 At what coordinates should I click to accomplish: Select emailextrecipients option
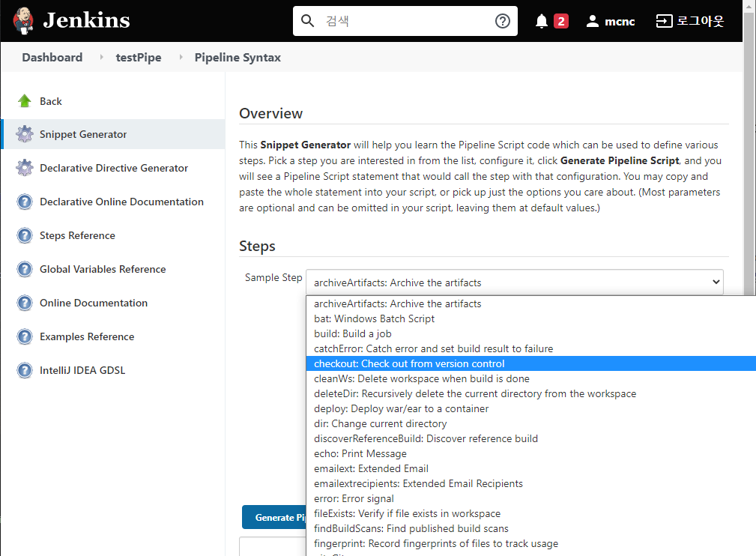(x=530, y=483)
